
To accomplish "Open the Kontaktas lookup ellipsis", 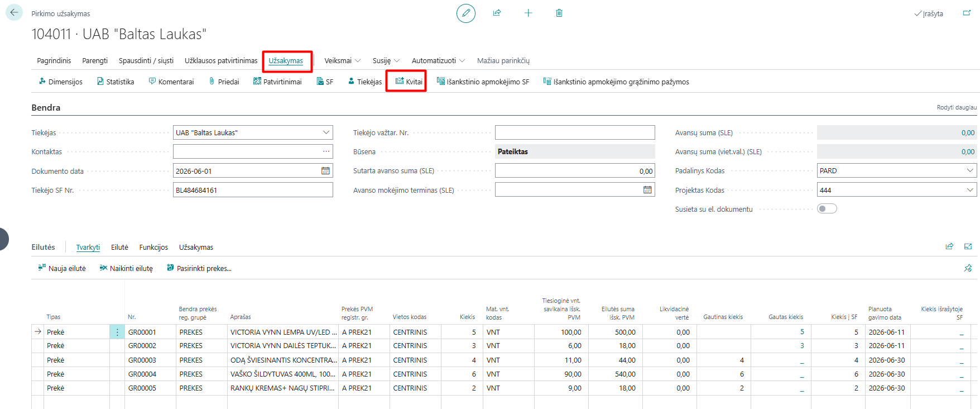I will tap(326, 151).
